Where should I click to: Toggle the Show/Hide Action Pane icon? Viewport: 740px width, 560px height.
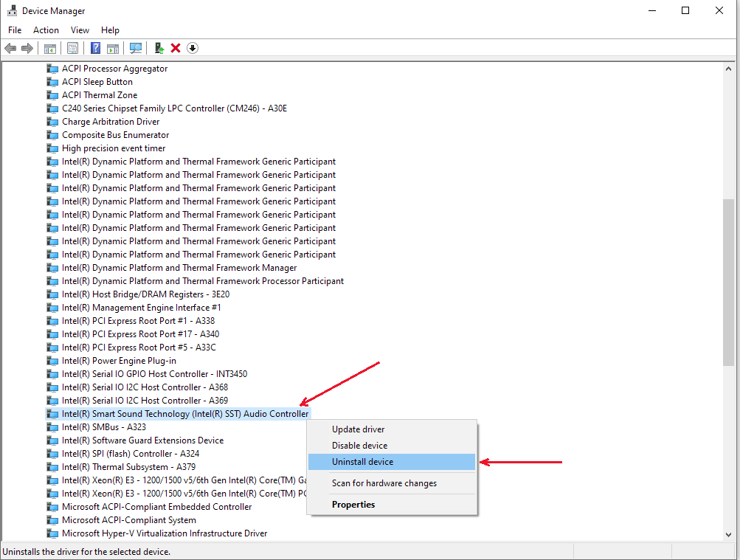tap(113, 48)
